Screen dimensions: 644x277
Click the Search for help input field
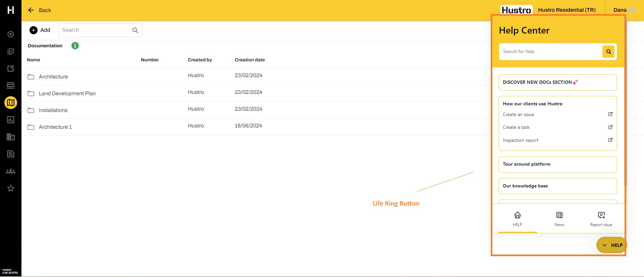click(550, 52)
